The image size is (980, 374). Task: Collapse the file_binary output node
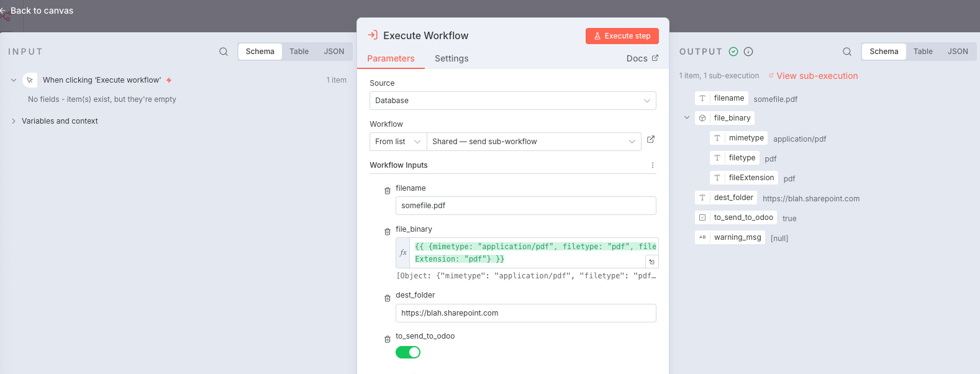pyautogui.click(x=687, y=117)
